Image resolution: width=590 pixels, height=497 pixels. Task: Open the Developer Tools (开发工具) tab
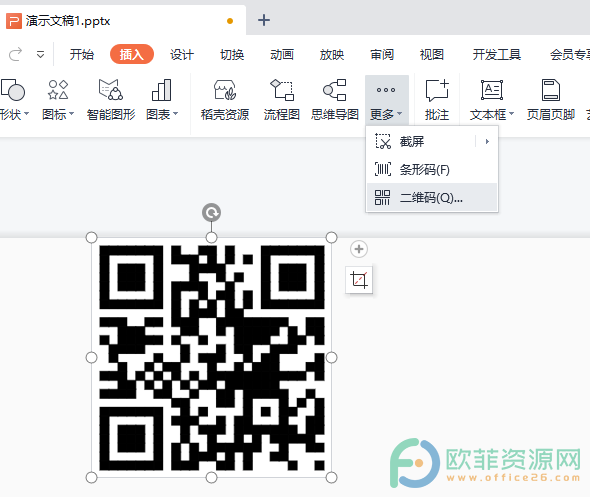(x=497, y=55)
